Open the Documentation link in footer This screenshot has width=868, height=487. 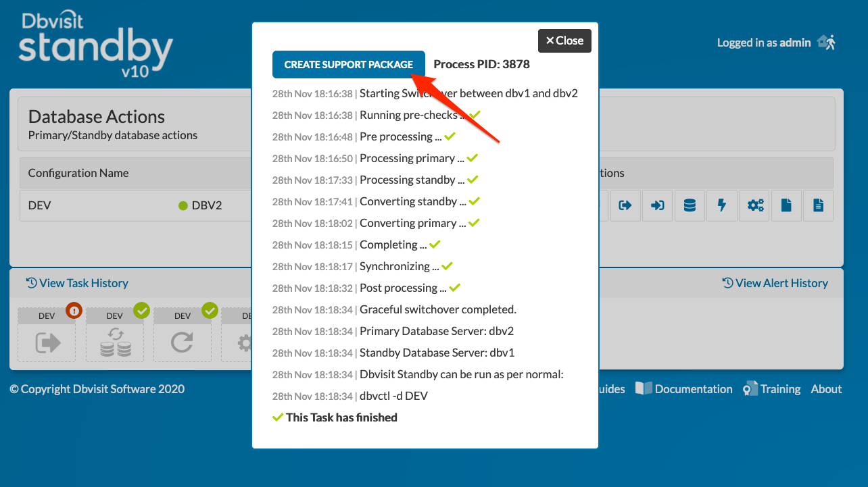pos(684,389)
